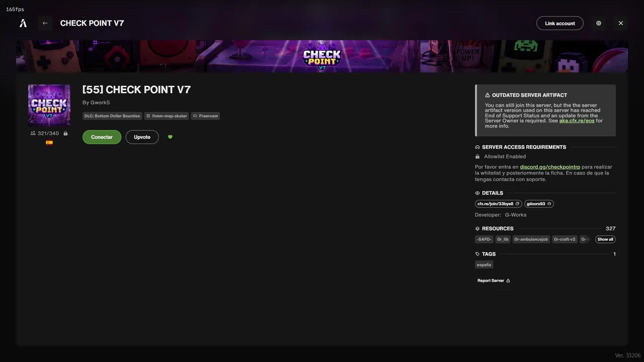Click the Link account button
The image size is (644, 362).
coord(560,23)
